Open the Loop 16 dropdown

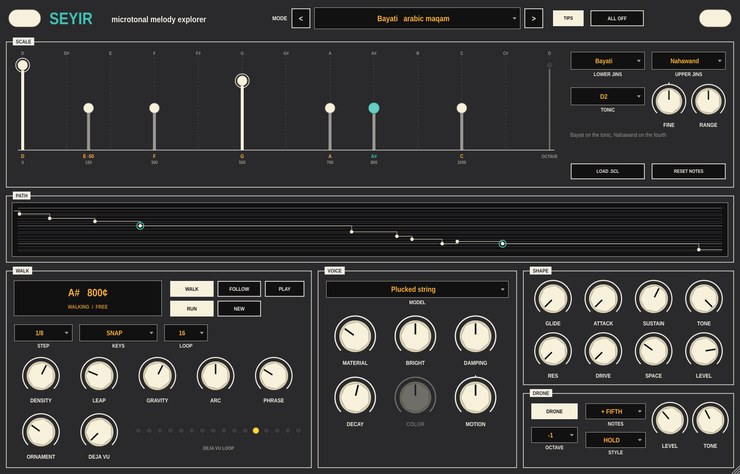coord(186,333)
